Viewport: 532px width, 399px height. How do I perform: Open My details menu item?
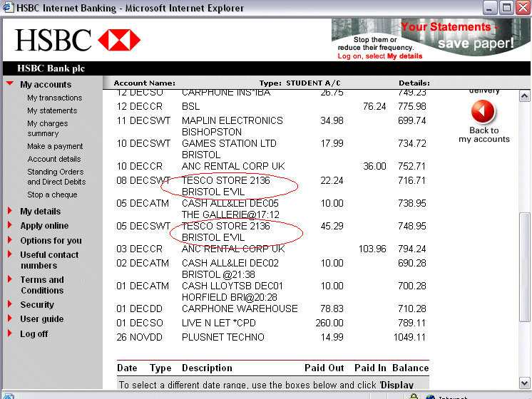pyautogui.click(x=41, y=211)
